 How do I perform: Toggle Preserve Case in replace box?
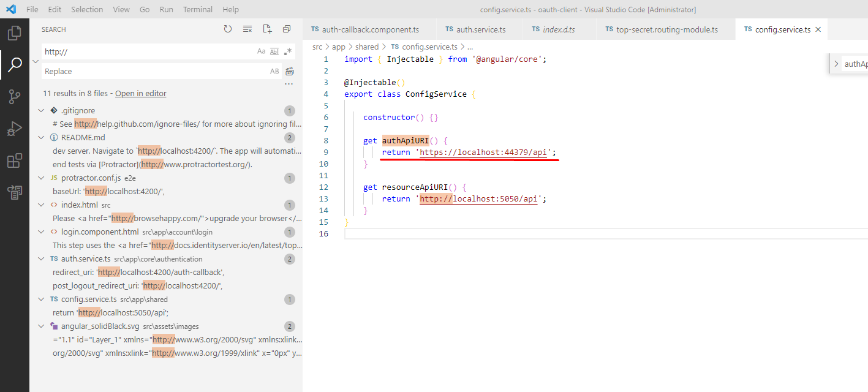[x=274, y=72]
